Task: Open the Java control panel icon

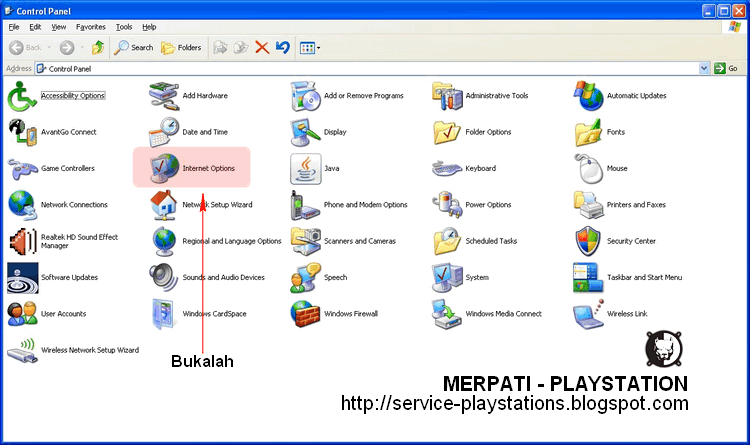Action: tap(305, 168)
